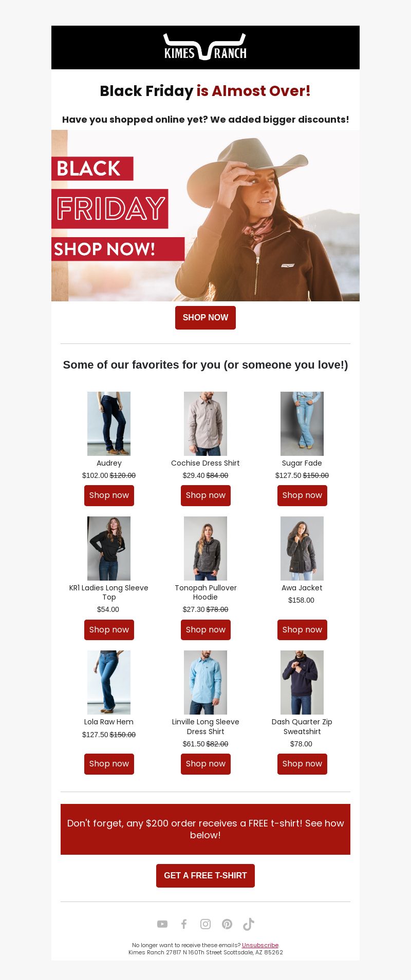Open the Instagram social icon
This screenshot has width=411, height=980.
click(206, 924)
